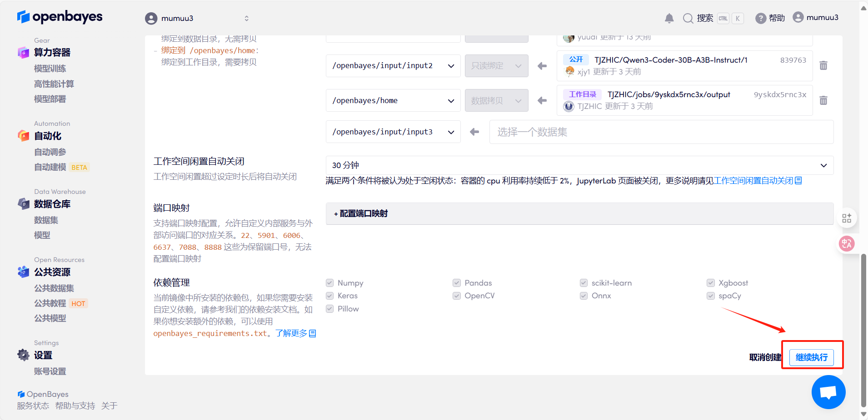Open the 算力容器 section in sidebar
Image resolution: width=868 pixels, height=420 pixels.
coord(51,52)
